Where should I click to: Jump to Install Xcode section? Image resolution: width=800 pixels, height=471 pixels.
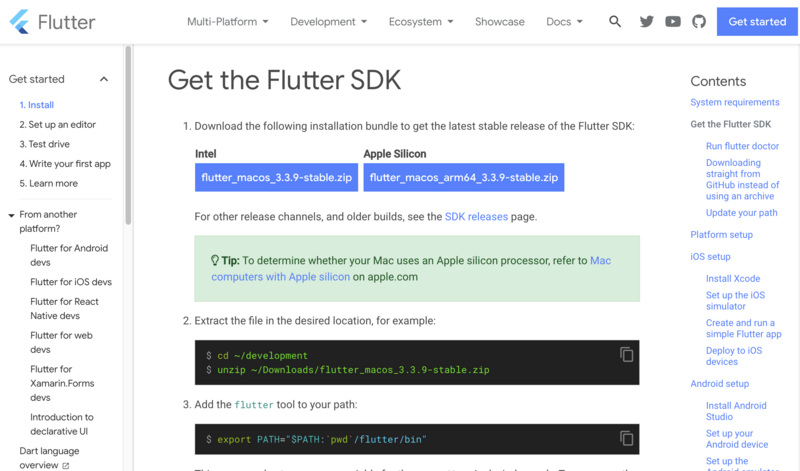tap(733, 279)
